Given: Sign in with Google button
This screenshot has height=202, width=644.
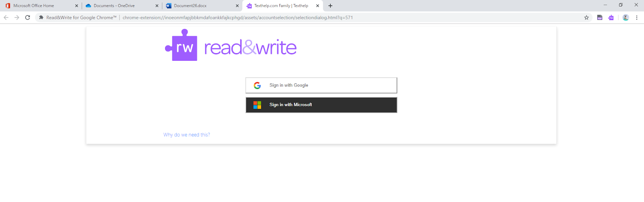Looking at the screenshot, I should point(321,85).
